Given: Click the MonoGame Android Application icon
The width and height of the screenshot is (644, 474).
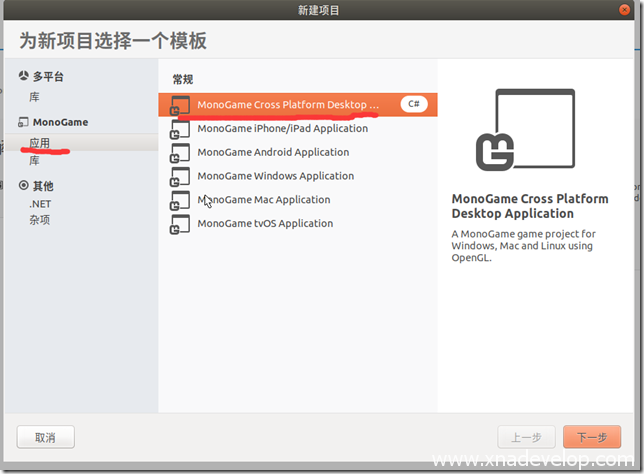Looking at the screenshot, I should (x=180, y=153).
